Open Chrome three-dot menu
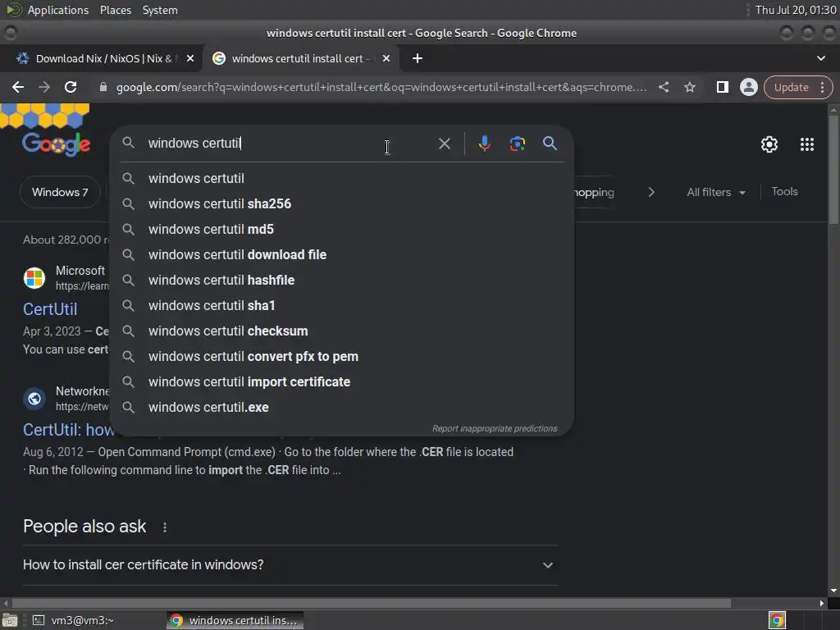This screenshot has height=630, width=840. point(822,87)
